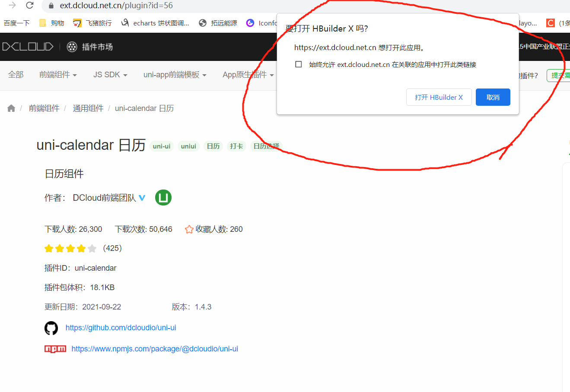Enable 始终允许 ext.dcloud.net.cn checkbox
The width and height of the screenshot is (570, 392).
click(x=298, y=64)
